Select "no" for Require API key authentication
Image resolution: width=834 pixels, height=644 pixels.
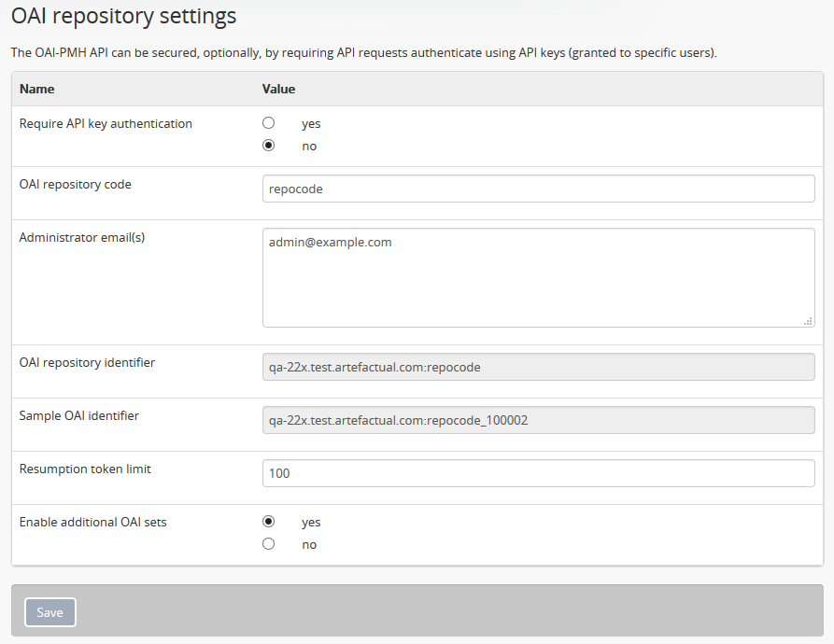[x=269, y=146]
